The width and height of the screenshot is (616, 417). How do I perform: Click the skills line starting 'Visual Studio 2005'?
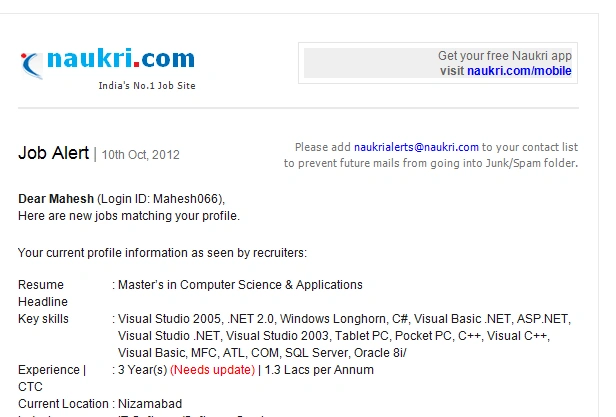pyautogui.click(x=344, y=319)
